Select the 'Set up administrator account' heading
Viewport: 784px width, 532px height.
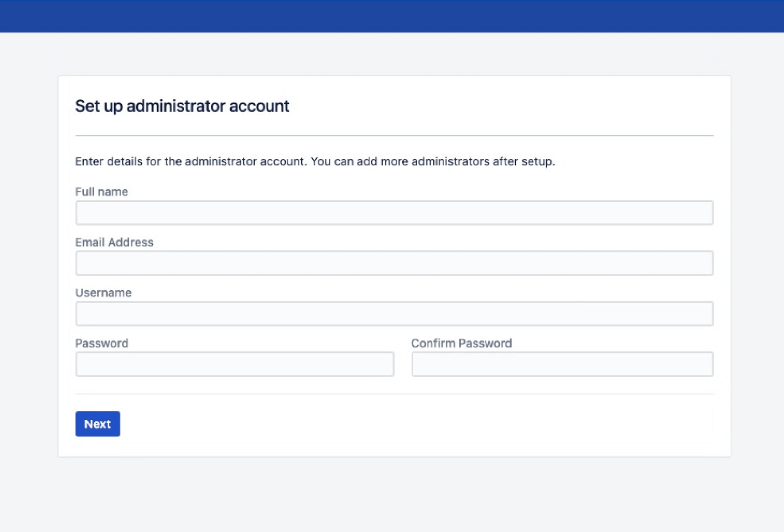tap(182, 106)
